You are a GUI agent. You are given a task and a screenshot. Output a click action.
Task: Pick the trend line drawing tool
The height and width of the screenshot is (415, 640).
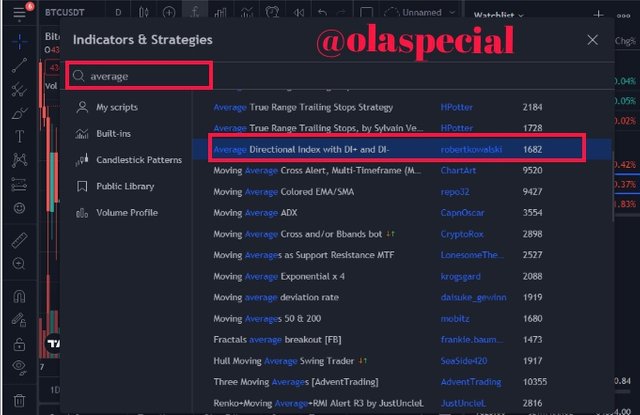click(x=20, y=66)
